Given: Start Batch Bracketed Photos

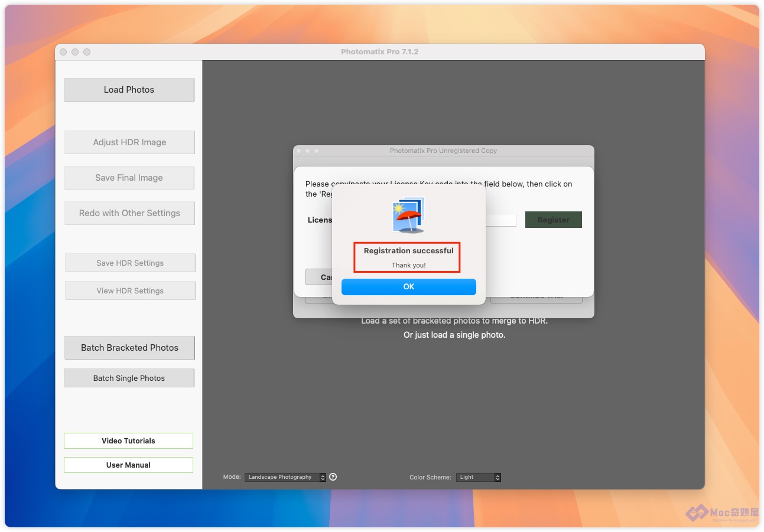Looking at the screenshot, I should click(x=129, y=348).
